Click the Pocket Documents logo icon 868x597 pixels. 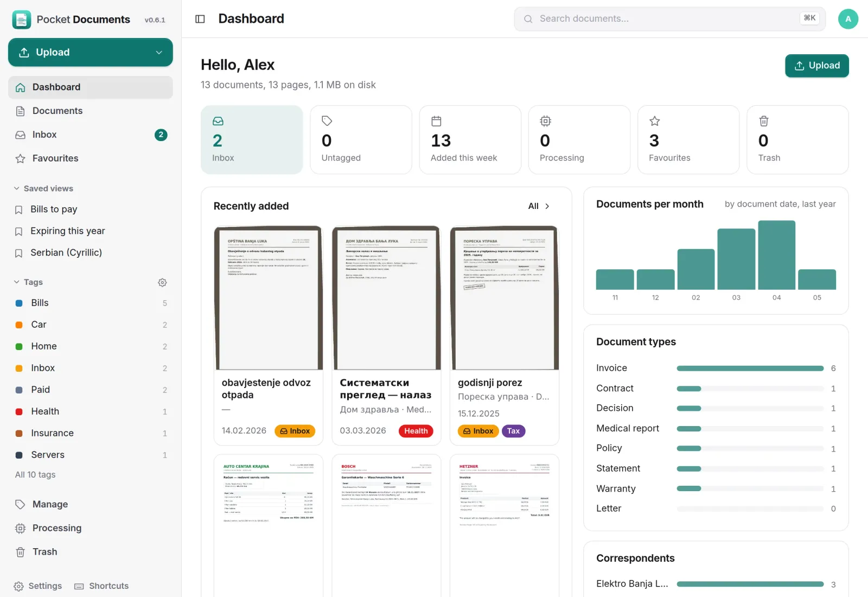tap(22, 20)
